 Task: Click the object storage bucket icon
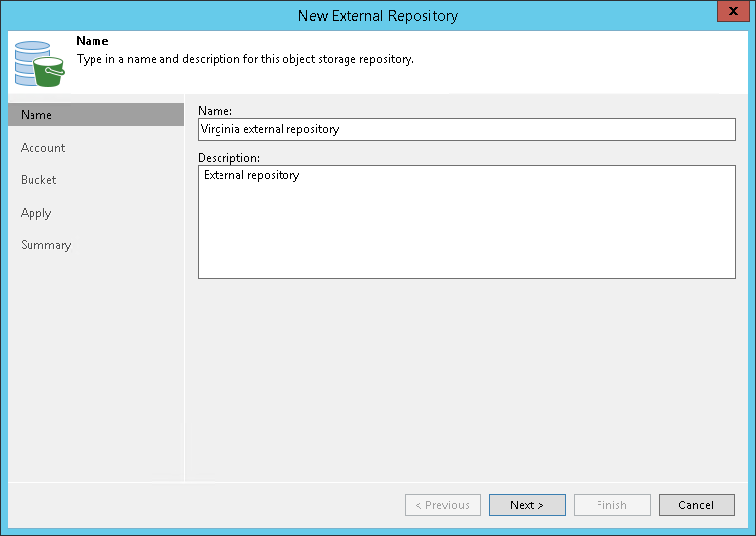tap(39, 64)
